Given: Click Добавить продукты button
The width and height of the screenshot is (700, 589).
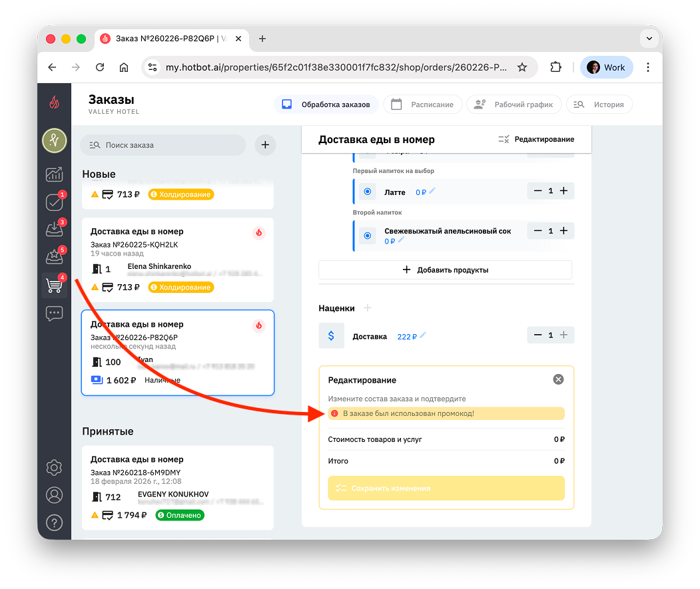Looking at the screenshot, I should tap(445, 270).
